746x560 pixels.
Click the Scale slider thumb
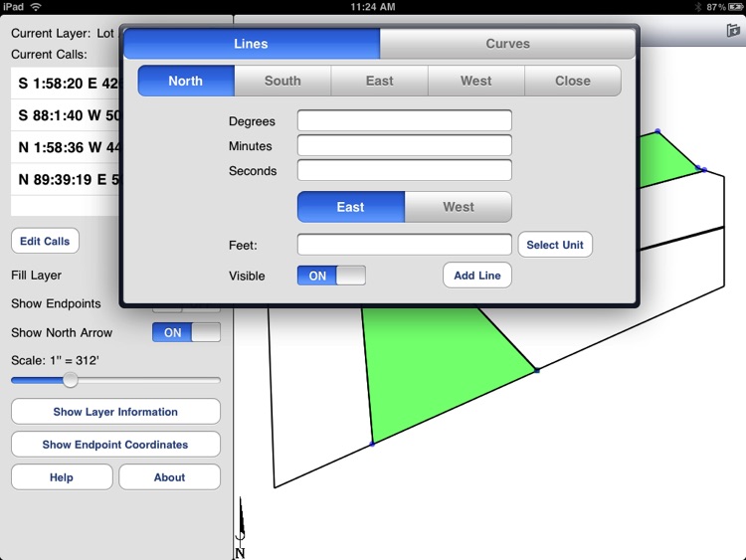pyautogui.click(x=71, y=380)
